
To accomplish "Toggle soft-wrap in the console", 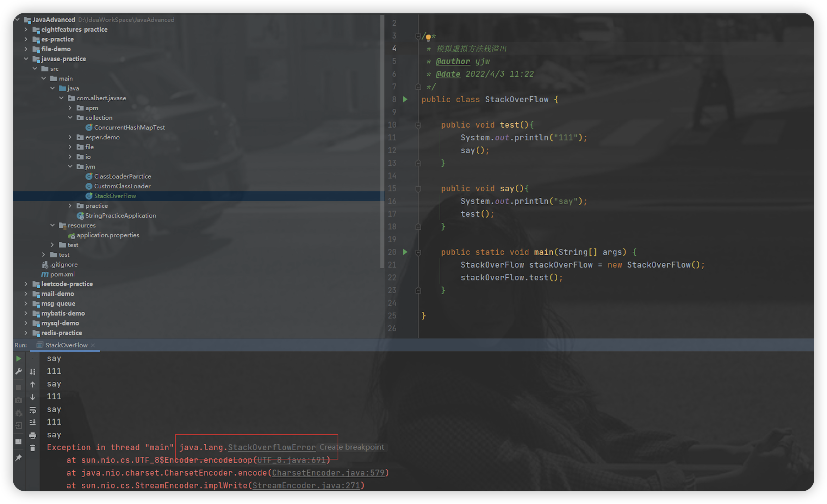I will 33,410.
